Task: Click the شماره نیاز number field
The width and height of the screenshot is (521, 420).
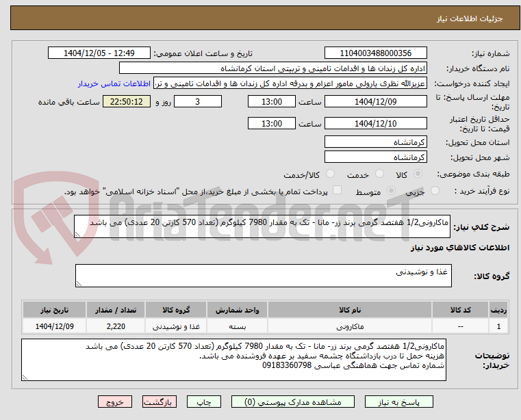Action: [375, 53]
